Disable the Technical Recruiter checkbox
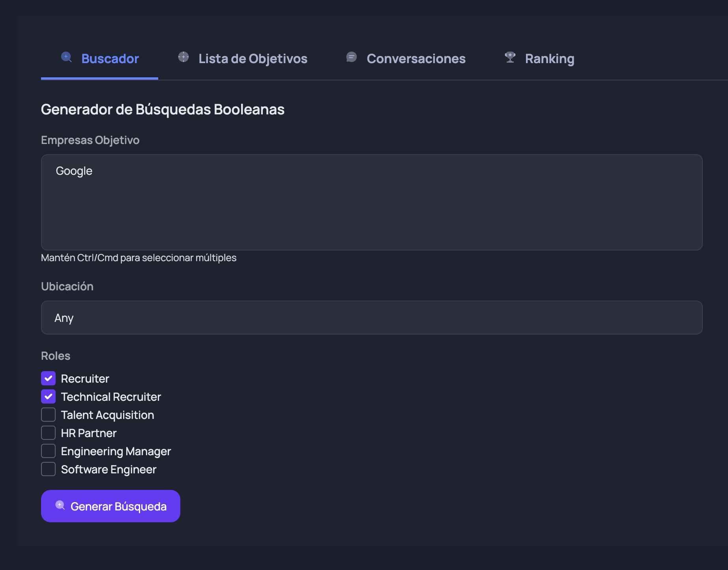 click(x=48, y=396)
